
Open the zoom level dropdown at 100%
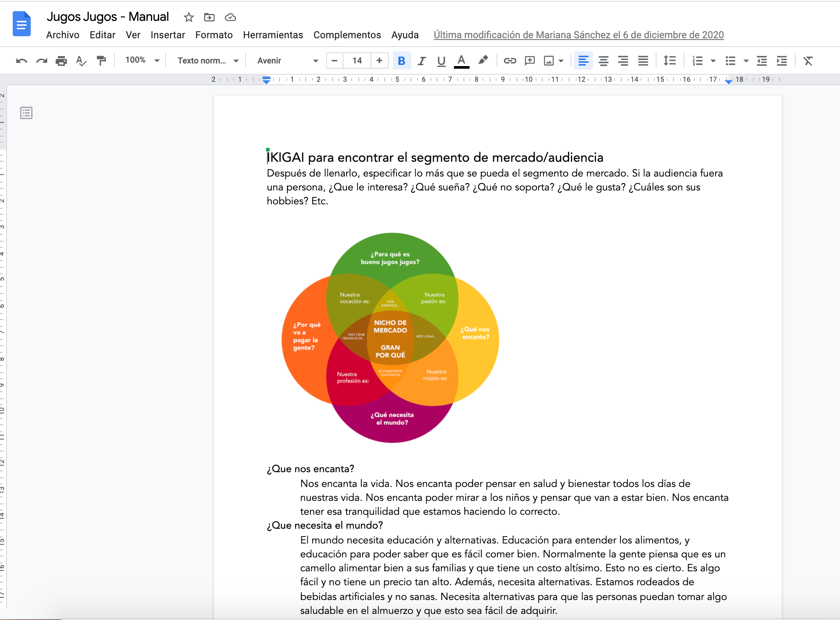tap(142, 60)
